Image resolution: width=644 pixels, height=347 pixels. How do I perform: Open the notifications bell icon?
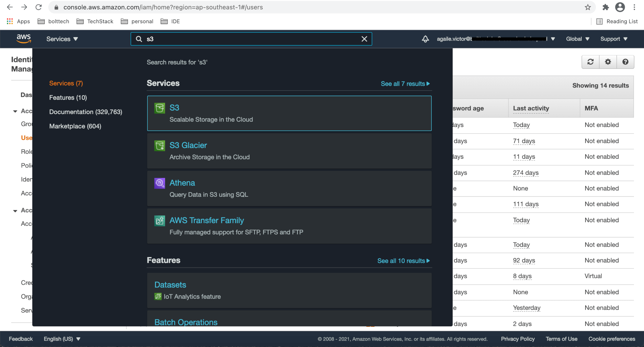coord(425,39)
